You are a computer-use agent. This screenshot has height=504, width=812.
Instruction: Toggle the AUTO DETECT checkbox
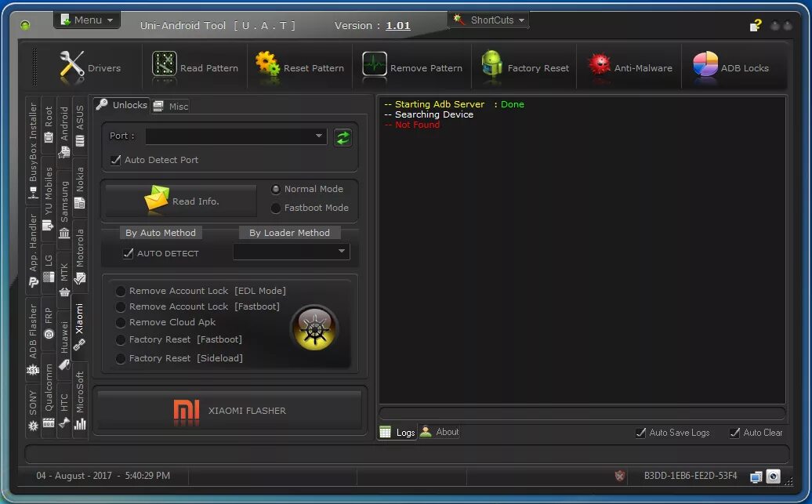click(x=128, y=253)
